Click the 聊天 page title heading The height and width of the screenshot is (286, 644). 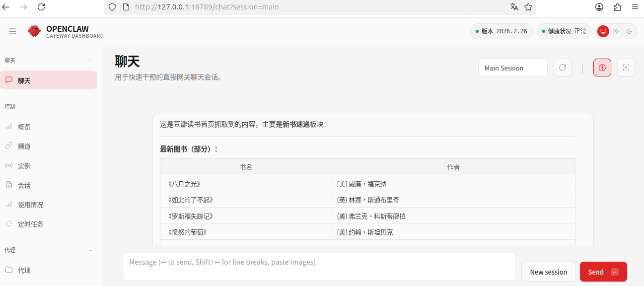[127, 61]
